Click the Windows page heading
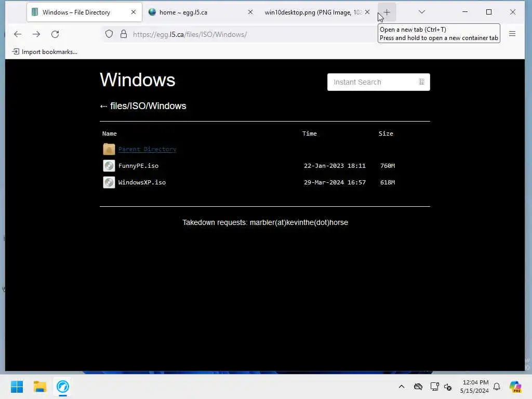Viewport: 532px width, 399px height. (x=137, y=79)
